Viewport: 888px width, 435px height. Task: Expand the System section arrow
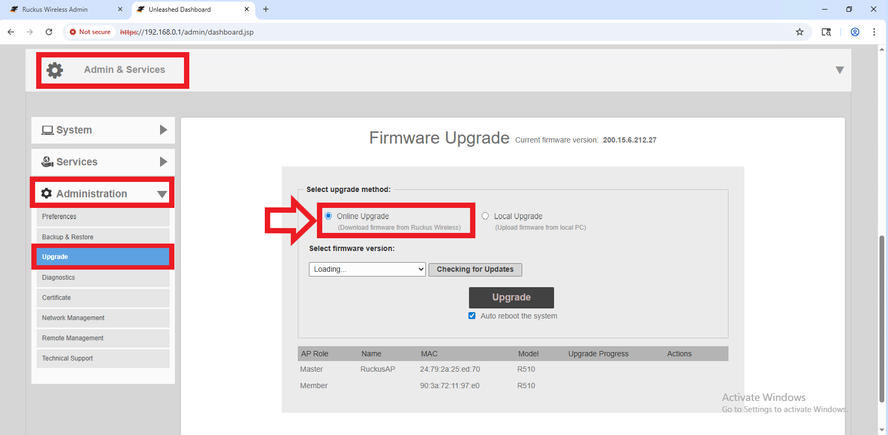[163, 130]
